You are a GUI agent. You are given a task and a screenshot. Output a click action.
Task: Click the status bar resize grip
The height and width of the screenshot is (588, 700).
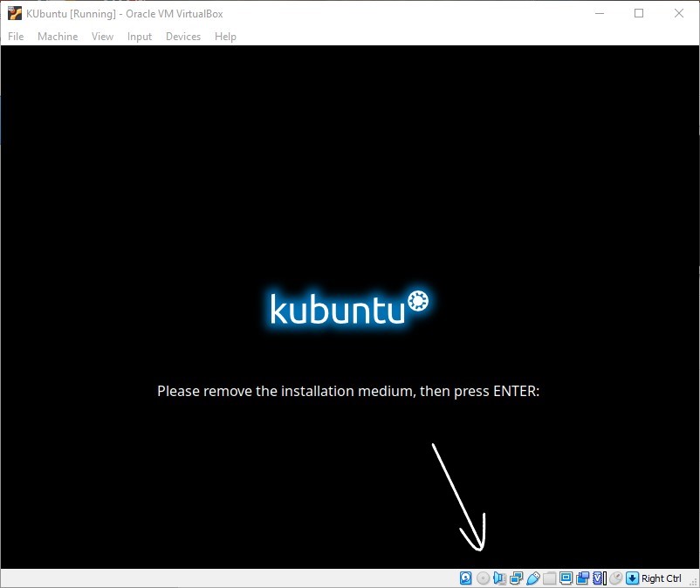coord(693,581)
